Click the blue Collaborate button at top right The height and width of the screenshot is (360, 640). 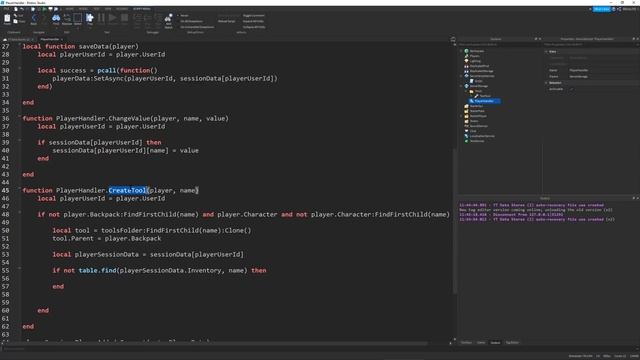[601, 9]
